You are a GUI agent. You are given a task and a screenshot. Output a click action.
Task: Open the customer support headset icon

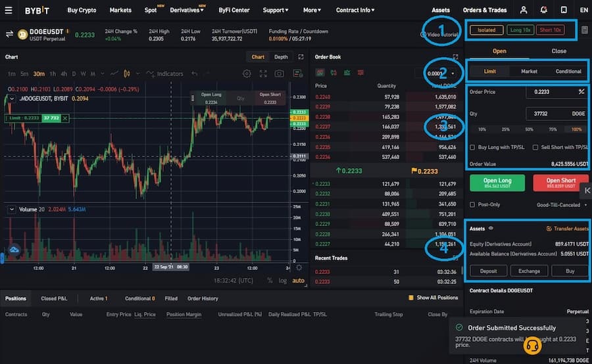(532, 346)
